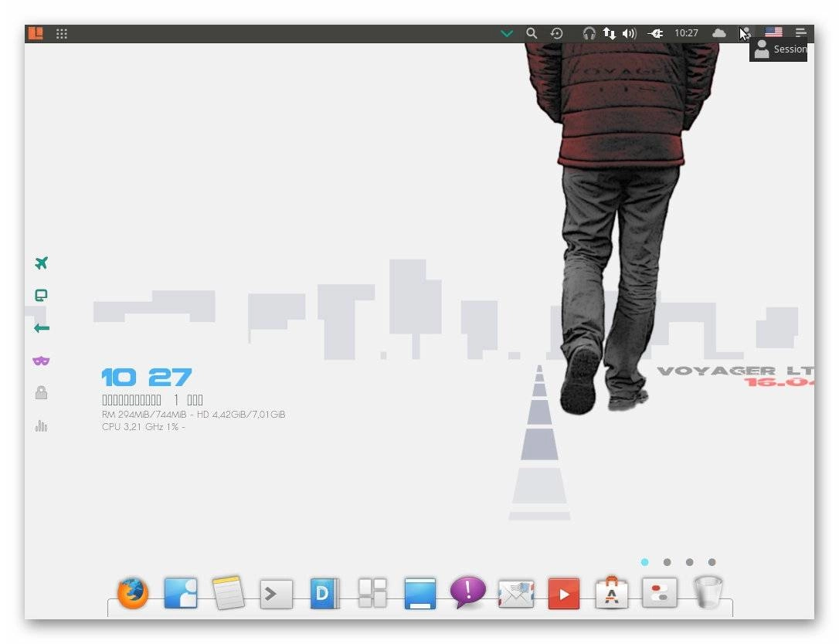Launch Firefox from the dock
The height and width of the screenshot is (644, 839).
click(132, 593)
